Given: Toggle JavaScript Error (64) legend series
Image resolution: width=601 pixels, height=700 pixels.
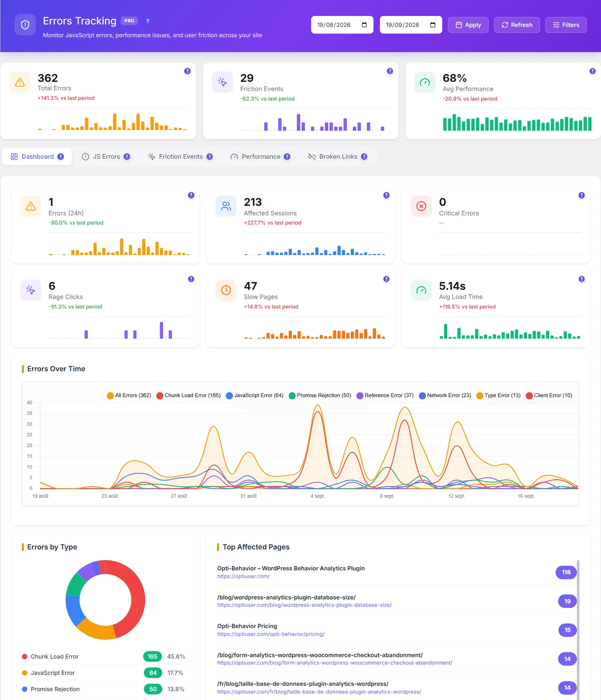Looking at the screenshot, I should coord(255,395).
